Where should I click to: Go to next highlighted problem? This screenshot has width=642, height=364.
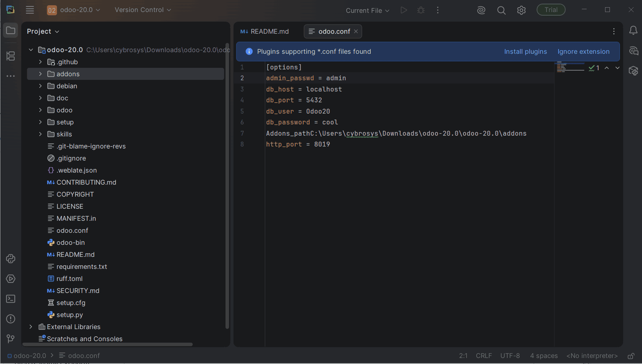[x=618, y=68]
